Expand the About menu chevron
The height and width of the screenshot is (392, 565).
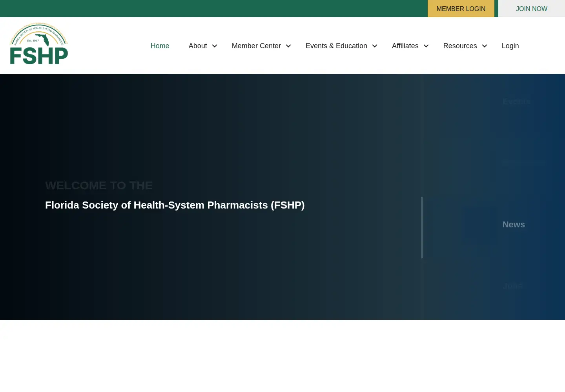click(x=215, y=46)
